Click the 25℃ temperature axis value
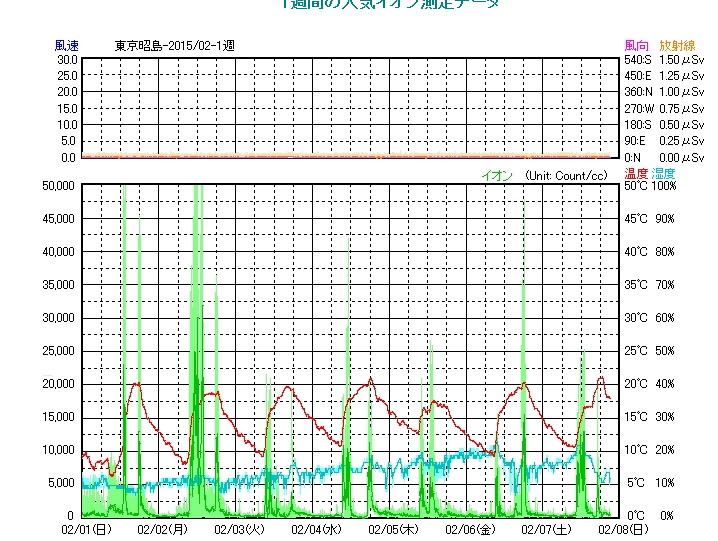The width and height of the screenshot is (718, 541). tap(636, 351)
